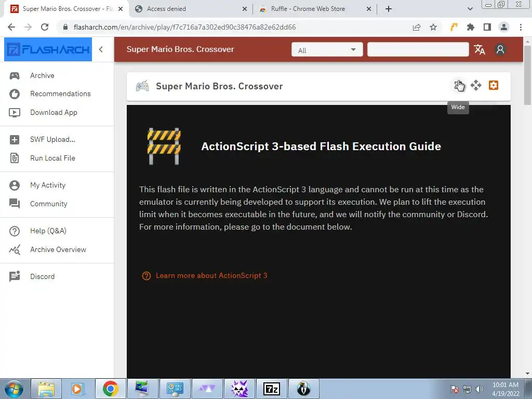Collapse the sidebar with the chevron
Image resolution: width=532 pixels, height=399 pixels.
[x=101, y=49]
